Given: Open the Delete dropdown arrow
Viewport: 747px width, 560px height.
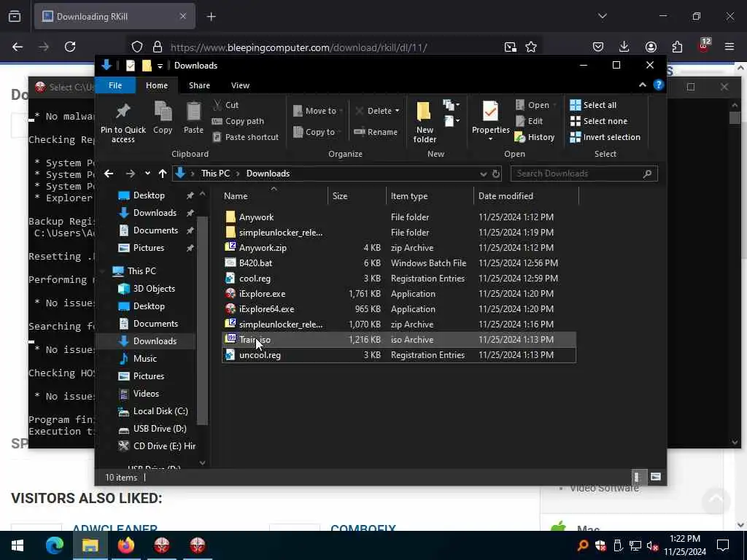Looking at the screenshot, I should 398,111.
